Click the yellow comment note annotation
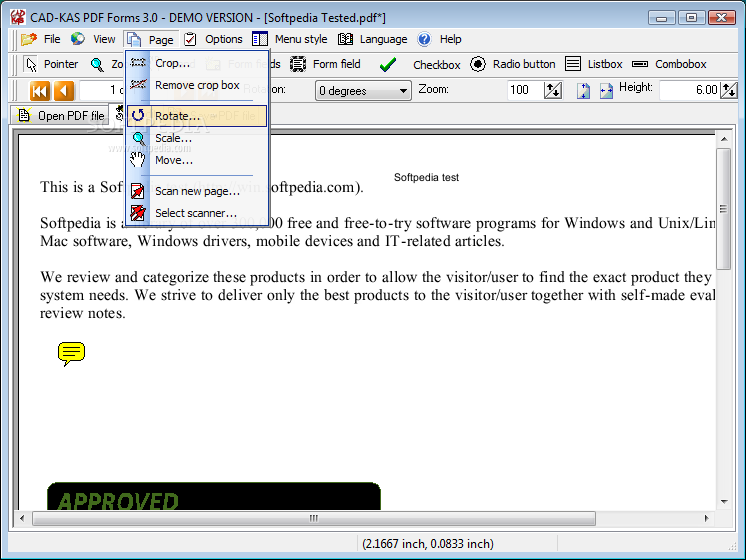746x560 pixels. tap(71, 354)
